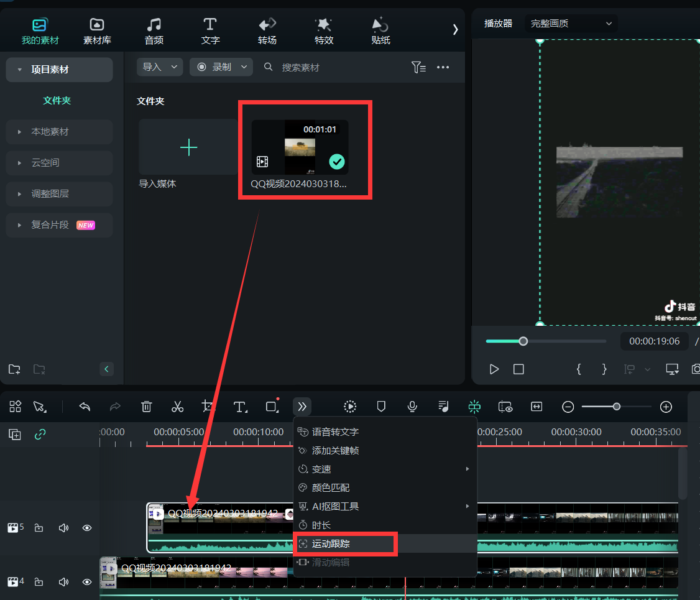Click the crop tool icon in toolbar
This screenshot has width=700, height=600.
[x=208, y=407]
